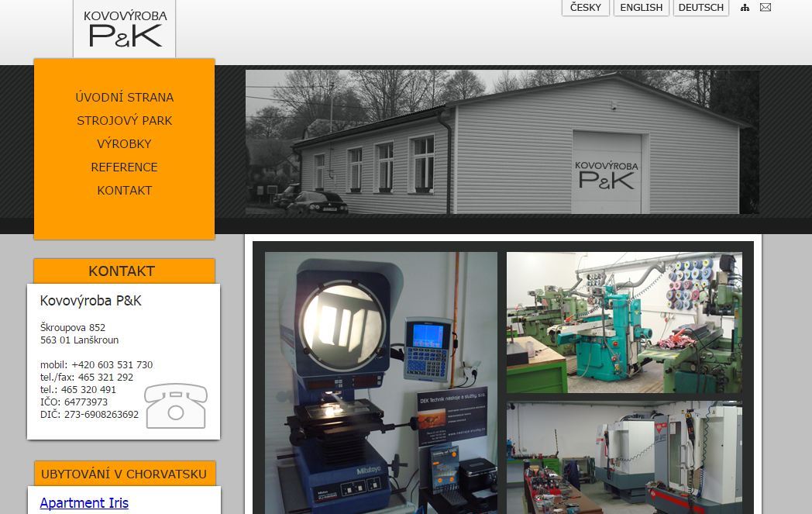The image size is (812, 514).
Task: Open the CNC machines workshop photo
Action: click(624, 457)
